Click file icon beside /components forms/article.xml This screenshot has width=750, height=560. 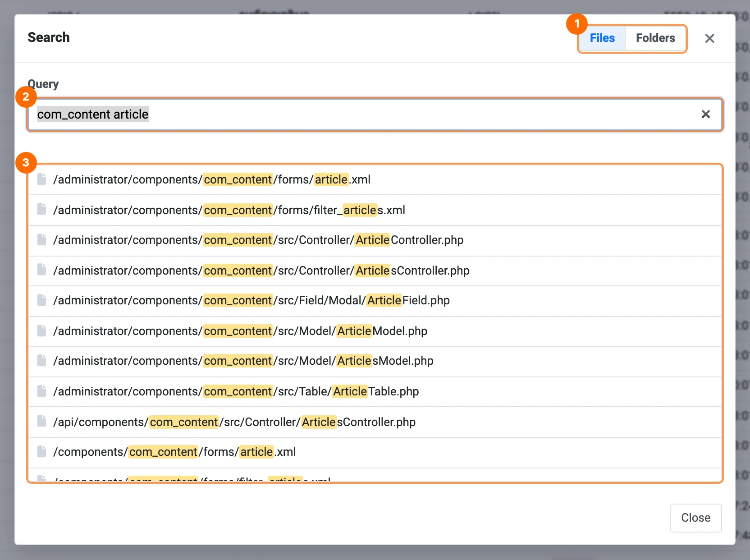[x=41, y=451]
